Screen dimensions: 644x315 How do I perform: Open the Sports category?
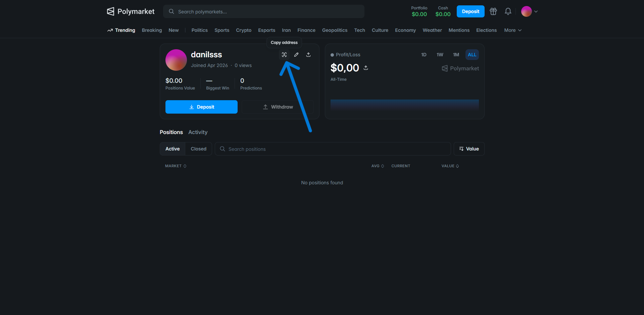pyautogui.click(x=222, y=30)
